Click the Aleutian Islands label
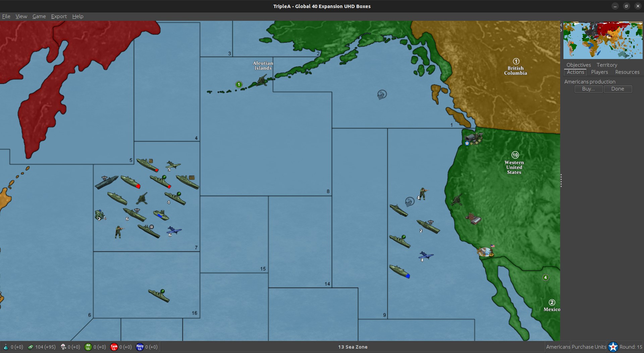This screenshot has width=644, height=353. click(x=263, y=65)
